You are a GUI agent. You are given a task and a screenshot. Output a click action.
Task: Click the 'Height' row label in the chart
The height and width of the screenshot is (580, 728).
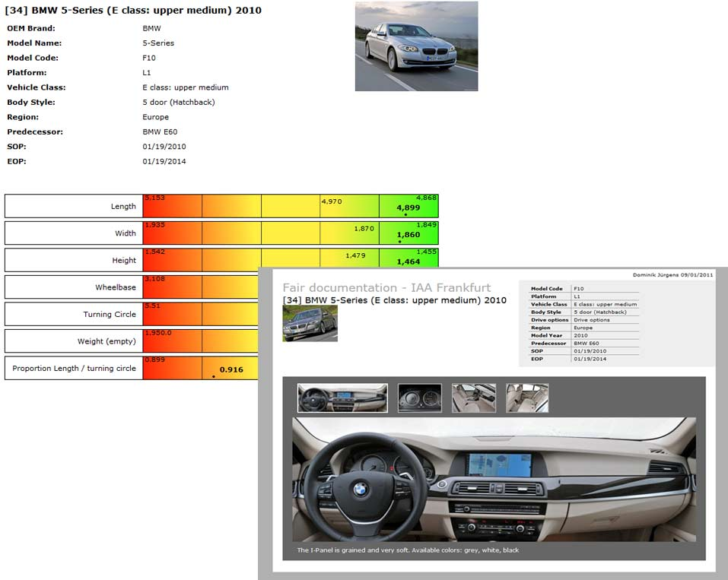point(124,260)
